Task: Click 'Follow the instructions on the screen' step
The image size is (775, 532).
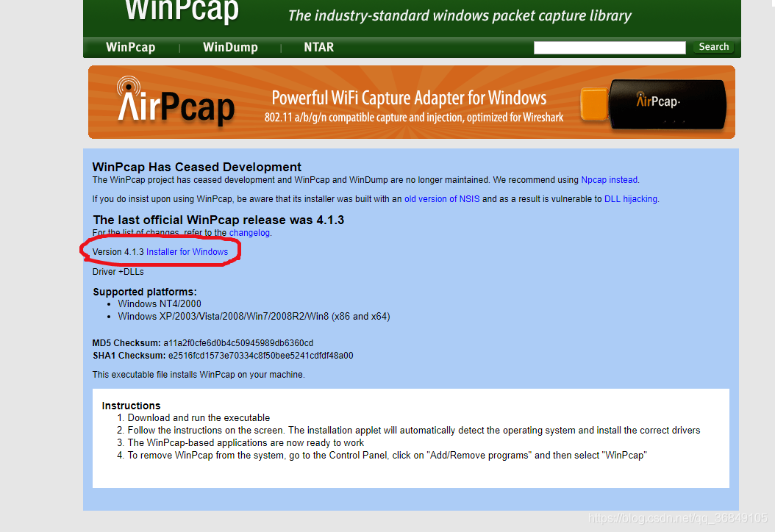Action: tap(414, 431)
